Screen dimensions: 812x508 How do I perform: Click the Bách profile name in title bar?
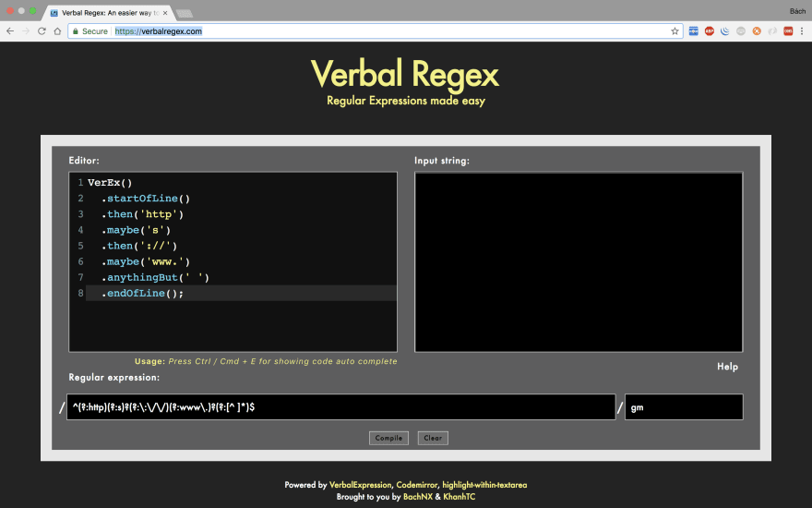tap(797, 11)
